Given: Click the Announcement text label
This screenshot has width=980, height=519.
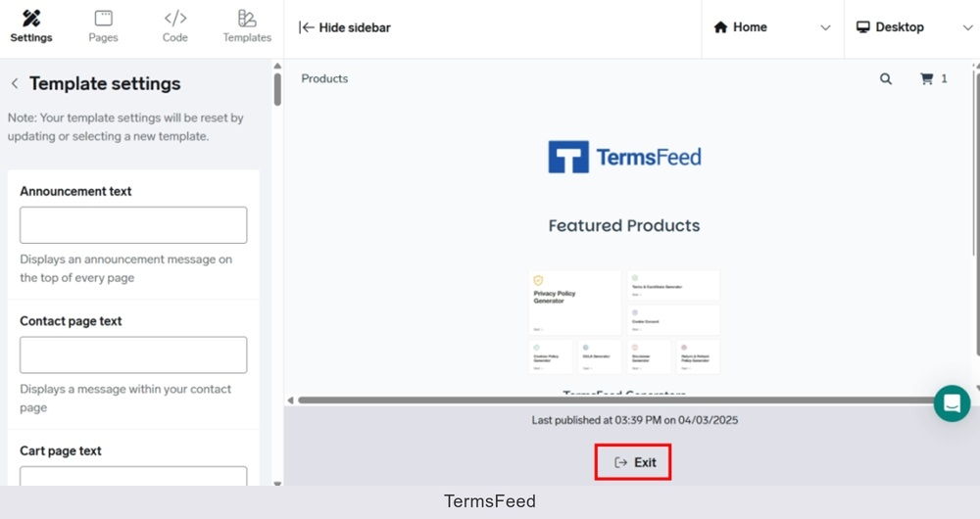Looking at the screenshot, I should coord(75,191).
